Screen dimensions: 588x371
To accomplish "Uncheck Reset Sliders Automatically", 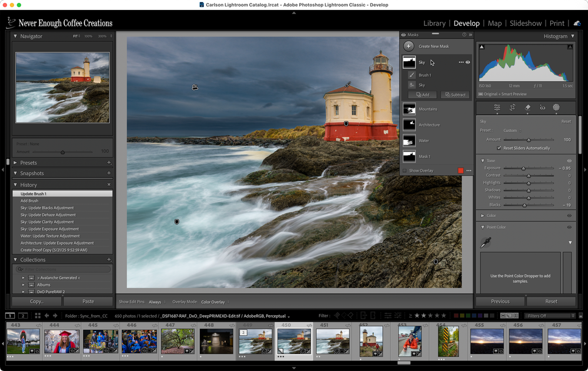I will (x=499, y=148).
